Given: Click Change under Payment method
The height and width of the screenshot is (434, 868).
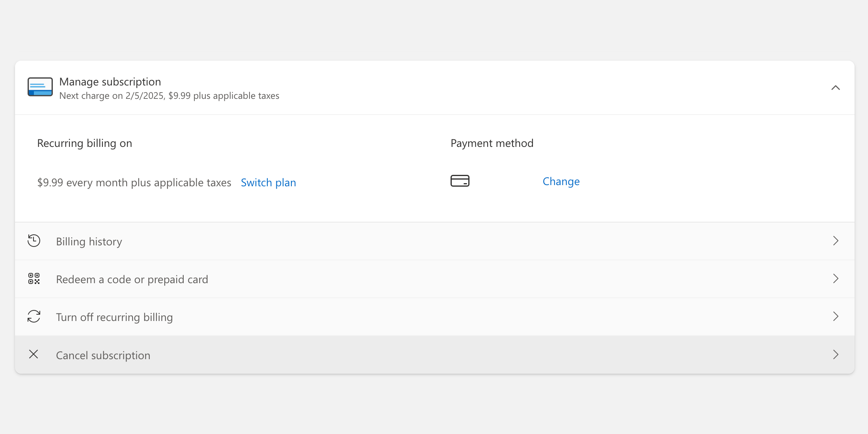Looking at the screenshot, I should (561, 181).
